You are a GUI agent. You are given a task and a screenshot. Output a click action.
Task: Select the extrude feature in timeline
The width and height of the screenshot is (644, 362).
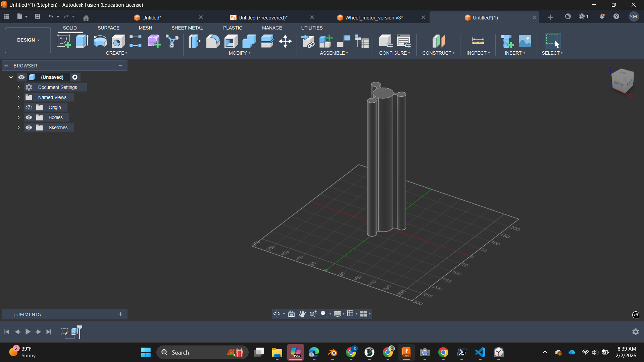click(x=75, y=332)
